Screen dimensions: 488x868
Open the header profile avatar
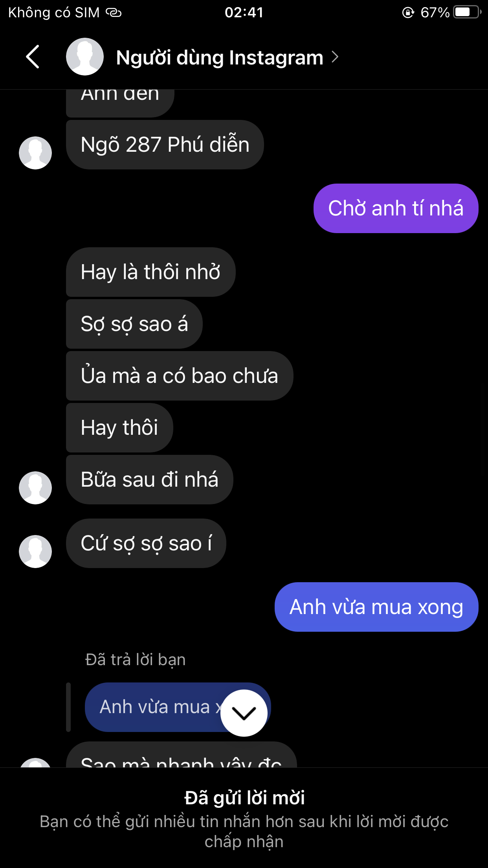(x=84, y=57)
